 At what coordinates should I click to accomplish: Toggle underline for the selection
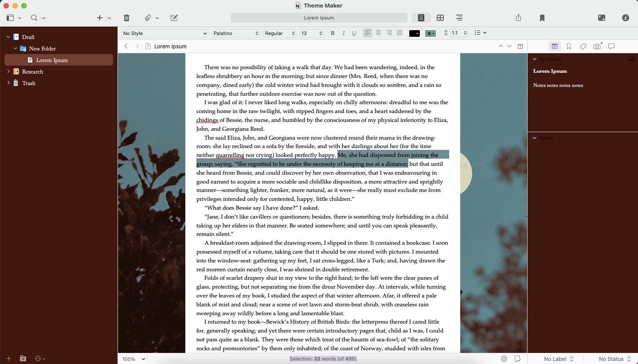point(353,33)
